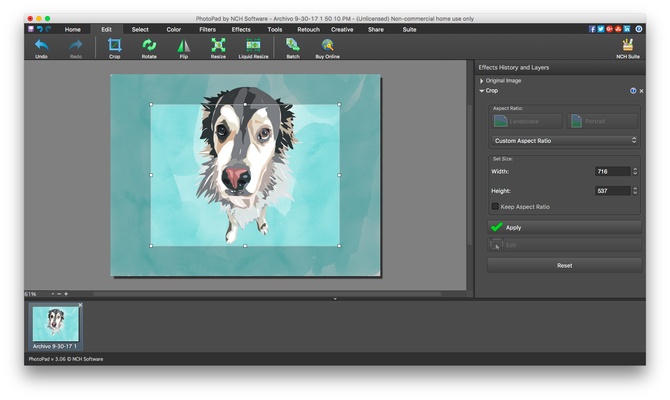Click the Reset button
Viewport: 670px width, 400px height.
(564, 265)
